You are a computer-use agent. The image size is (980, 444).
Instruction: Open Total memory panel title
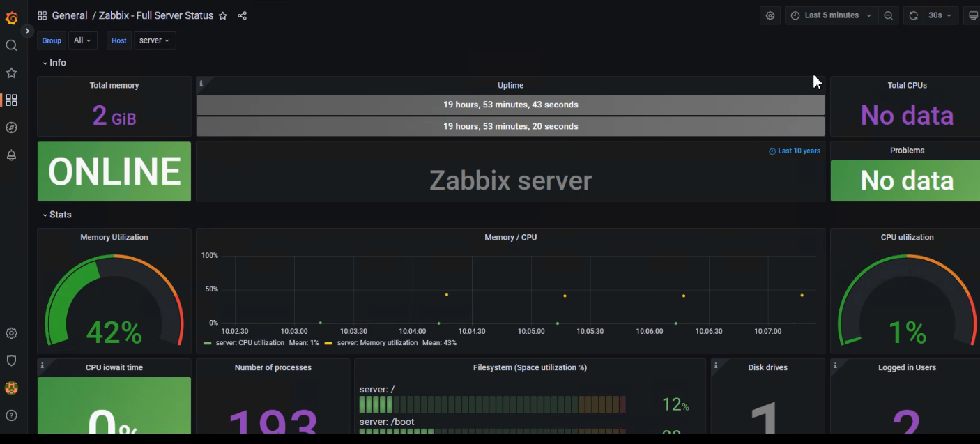pos(114,86)
